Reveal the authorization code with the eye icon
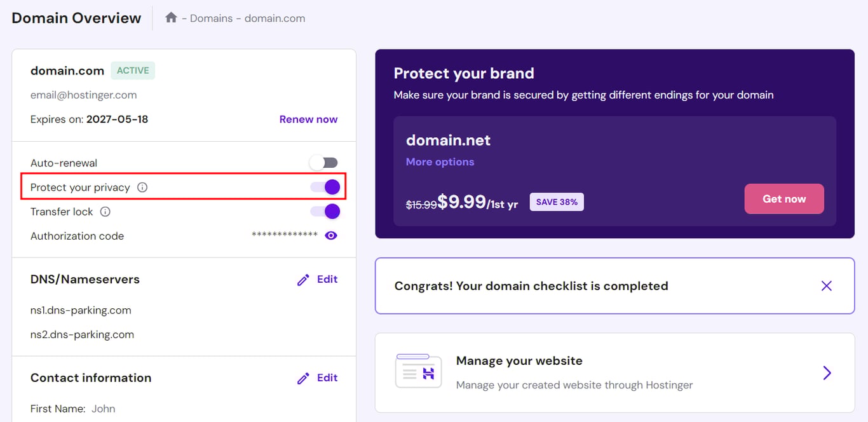 330,235
